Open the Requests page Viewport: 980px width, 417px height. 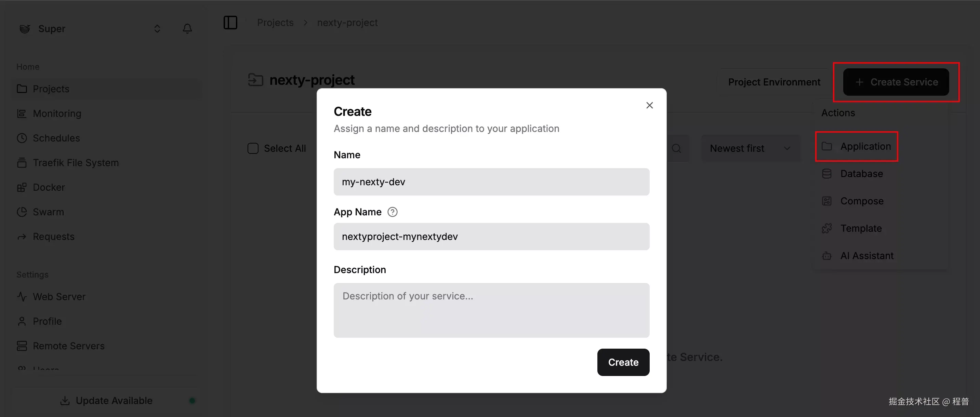tap(53, 236)
